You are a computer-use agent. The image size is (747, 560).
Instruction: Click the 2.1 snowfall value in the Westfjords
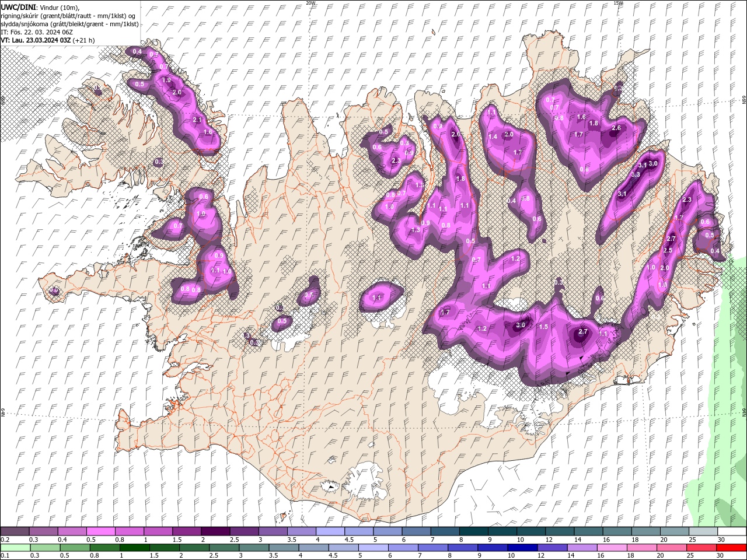tap(197, 120)
